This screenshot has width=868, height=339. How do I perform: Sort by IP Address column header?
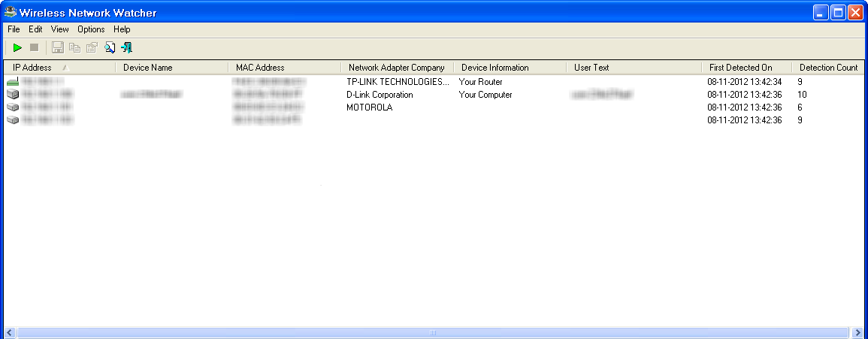pos(59,68)
